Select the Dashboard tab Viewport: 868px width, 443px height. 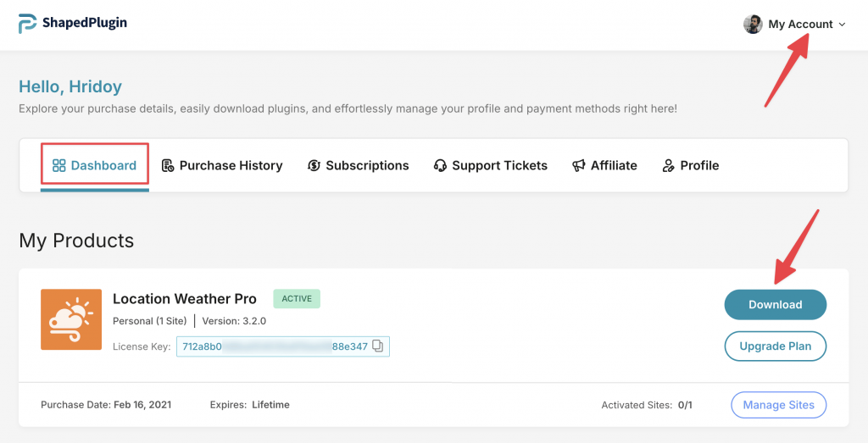[95, 165]
